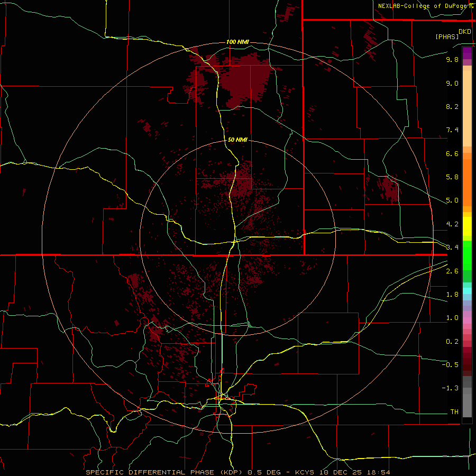Click the 4.2 scale value
The image size is (476, 476).
pos(452,224)
